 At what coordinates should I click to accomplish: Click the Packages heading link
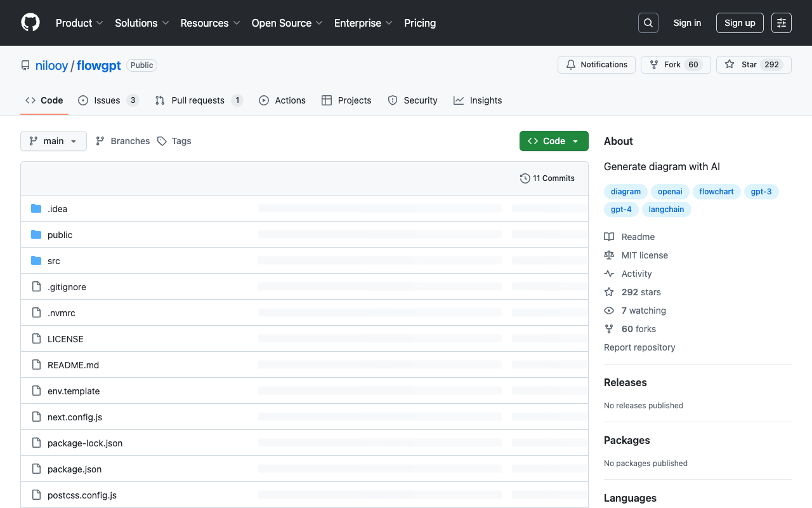coord(627,440)
